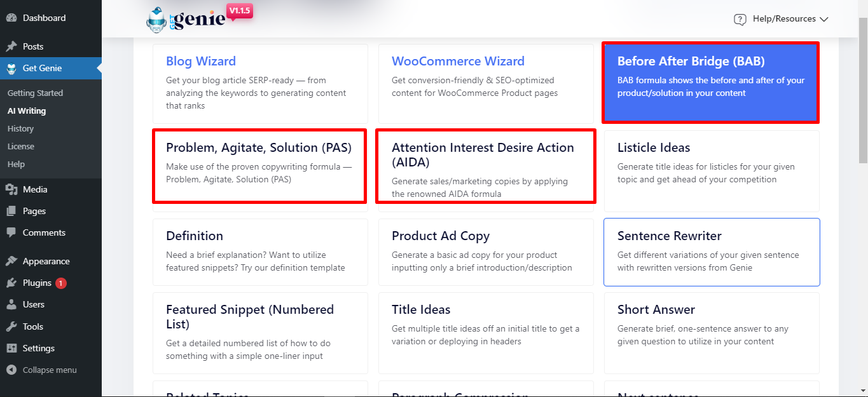Click the Posts pin icon

[x=11, y=46]
